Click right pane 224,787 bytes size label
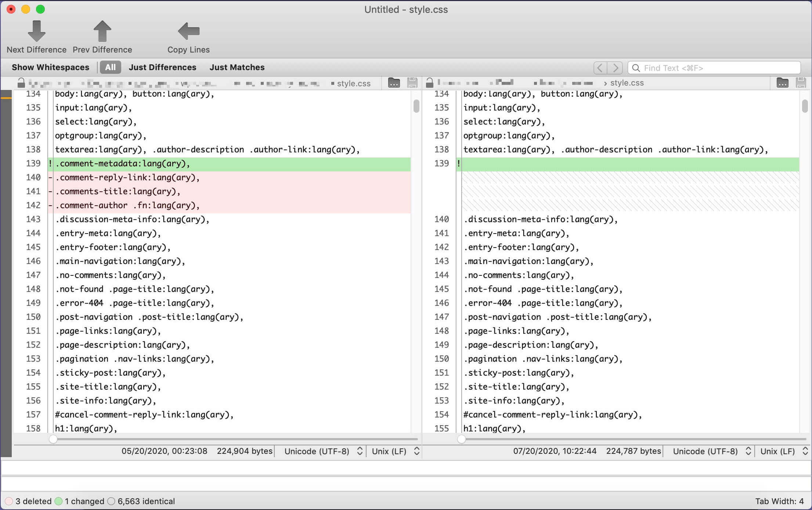Image resolution: width=812 pixels, height=510 pixels. (x=633, y=451)
